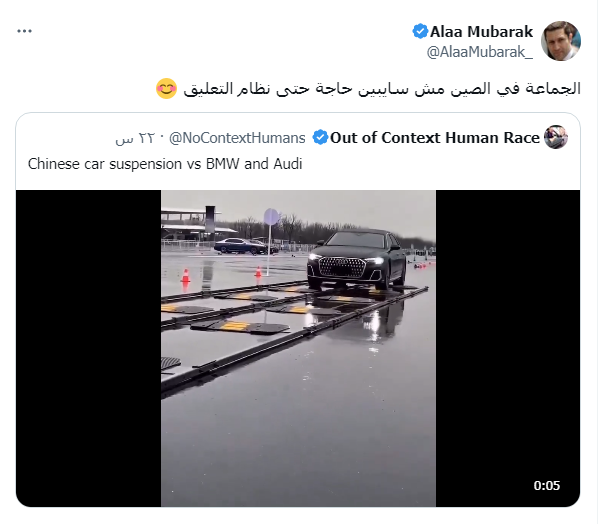Click the right black bar of the video

pyautogui.click(x=508, y=348)
